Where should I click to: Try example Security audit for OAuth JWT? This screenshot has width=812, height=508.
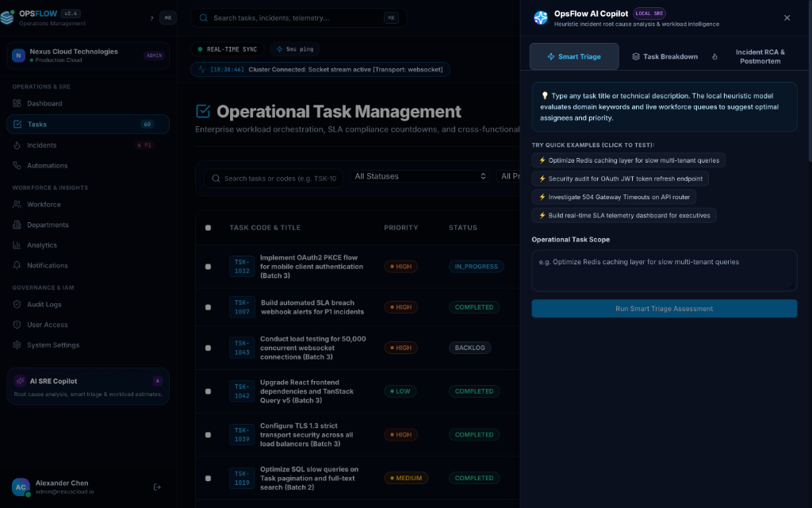click(x=620, y=179)
